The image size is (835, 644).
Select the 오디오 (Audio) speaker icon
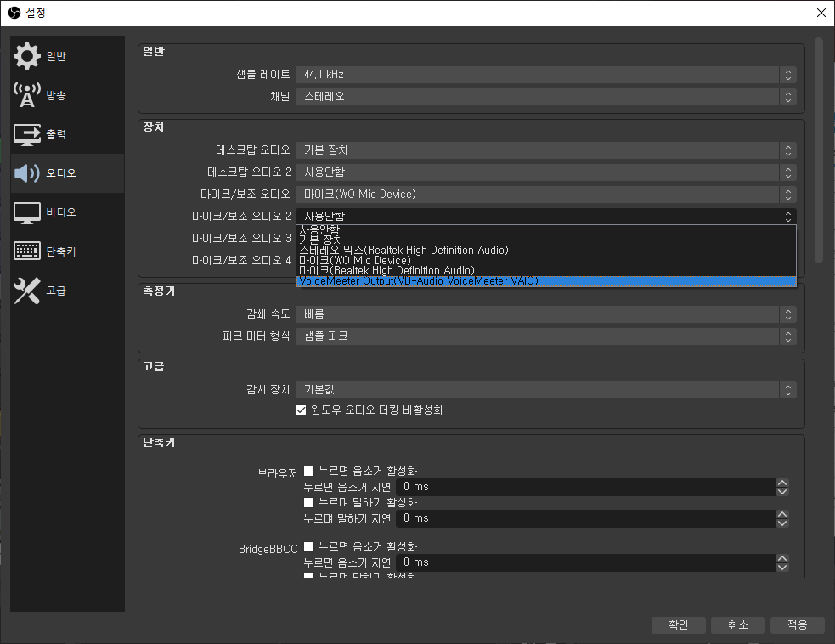(x=27, y=173)
